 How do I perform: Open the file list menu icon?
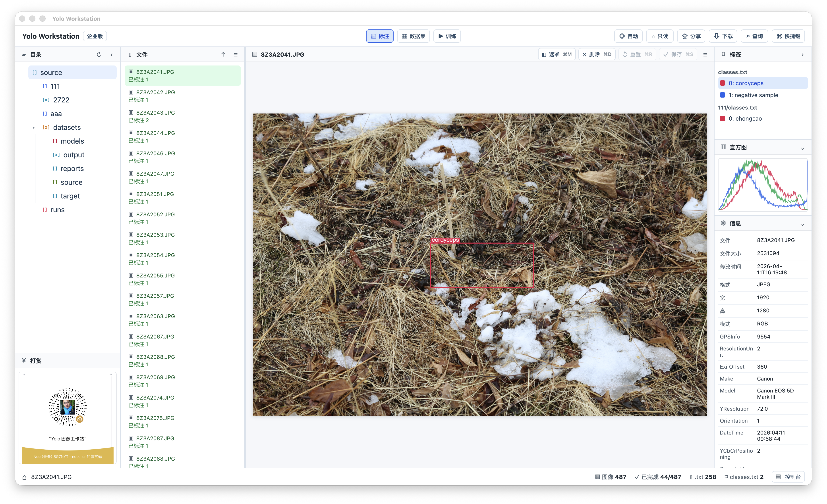point(236,55)
